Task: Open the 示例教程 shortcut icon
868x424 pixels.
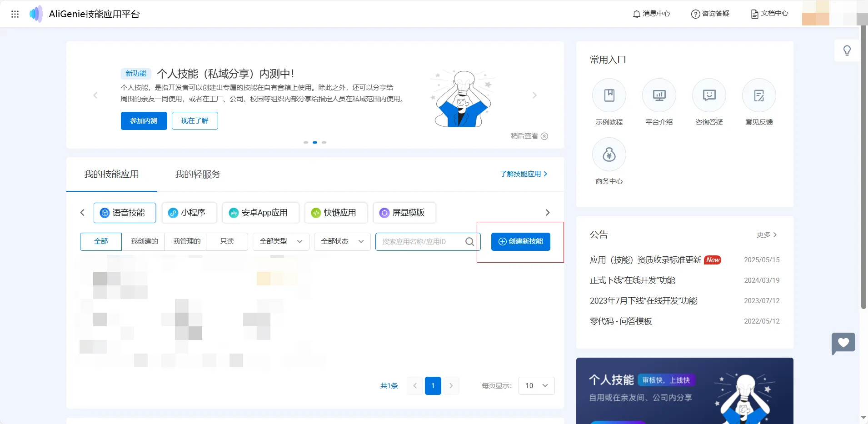Action: point(609,95)
